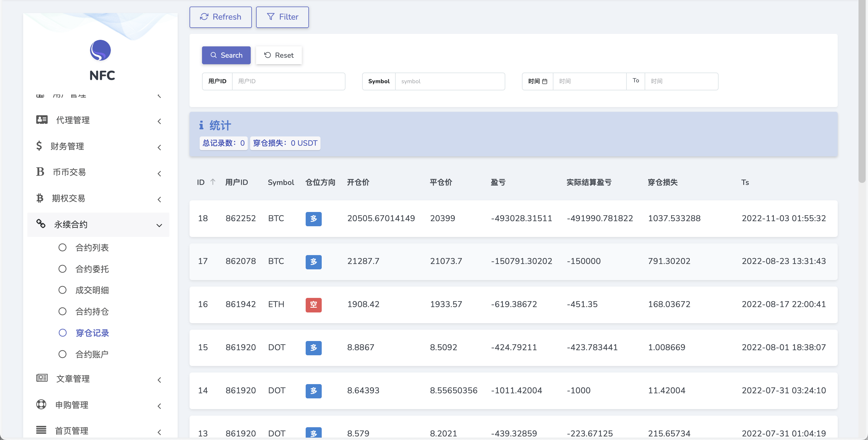
Task: Expand the 首页管理 chevron
Action: (x=160, y=432)
